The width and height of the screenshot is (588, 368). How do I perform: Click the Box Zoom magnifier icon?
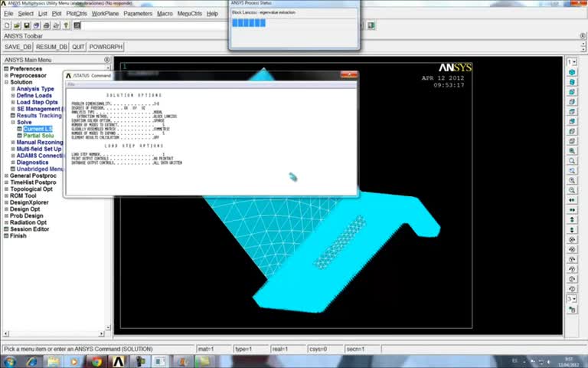(x=572, y=161)
